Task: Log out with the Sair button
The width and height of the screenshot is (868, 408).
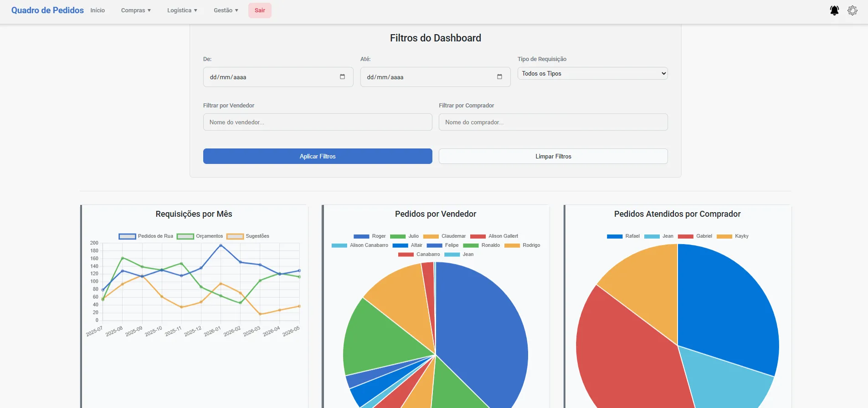Action: coord(260,10)
